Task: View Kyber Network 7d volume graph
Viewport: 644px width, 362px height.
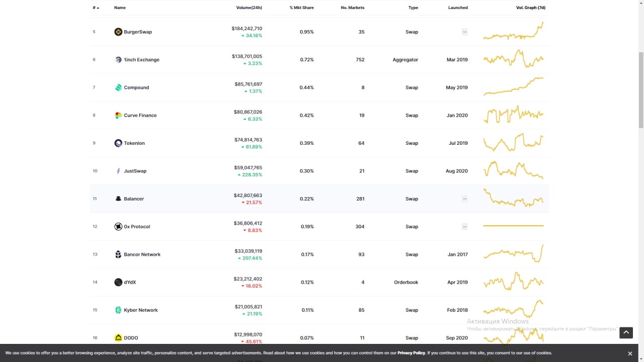Action: click(513, 309)
